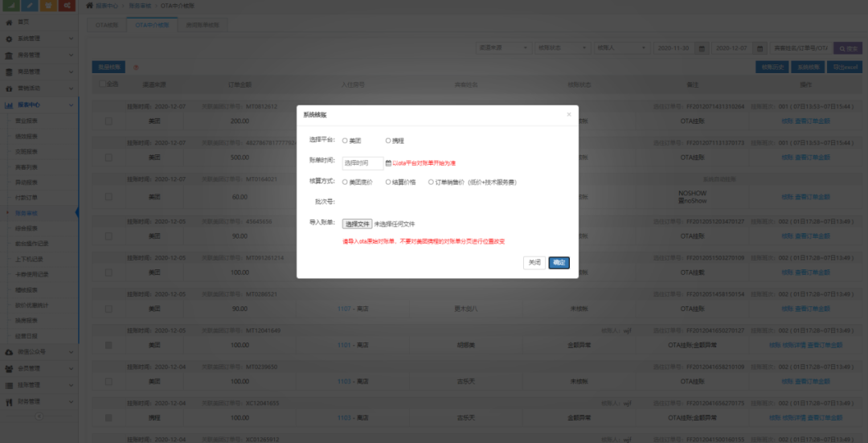
Task: Switch to the 房间账单核账 tab
Action: [x=203, y=26]
